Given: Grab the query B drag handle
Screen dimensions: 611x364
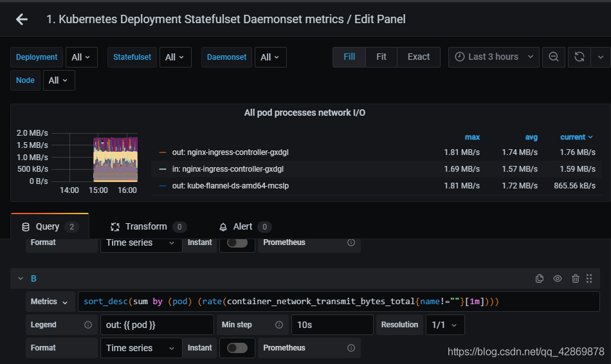Looking at the screenshot, I should [x=589, y=278].
